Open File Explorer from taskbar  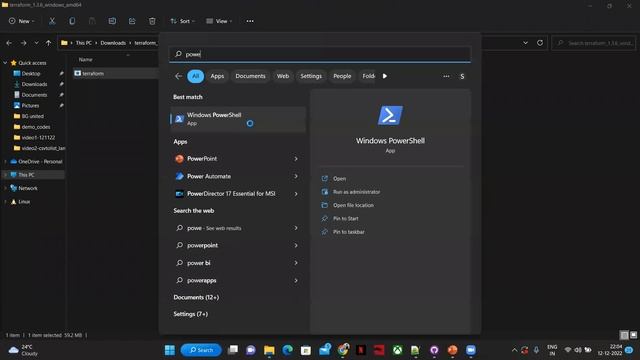pos(269,350)
